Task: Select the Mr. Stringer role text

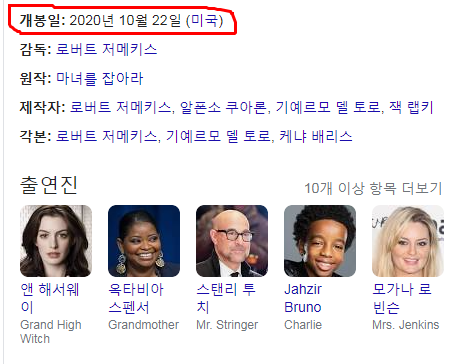Action: pyautogui.click(x=227, y=325)
